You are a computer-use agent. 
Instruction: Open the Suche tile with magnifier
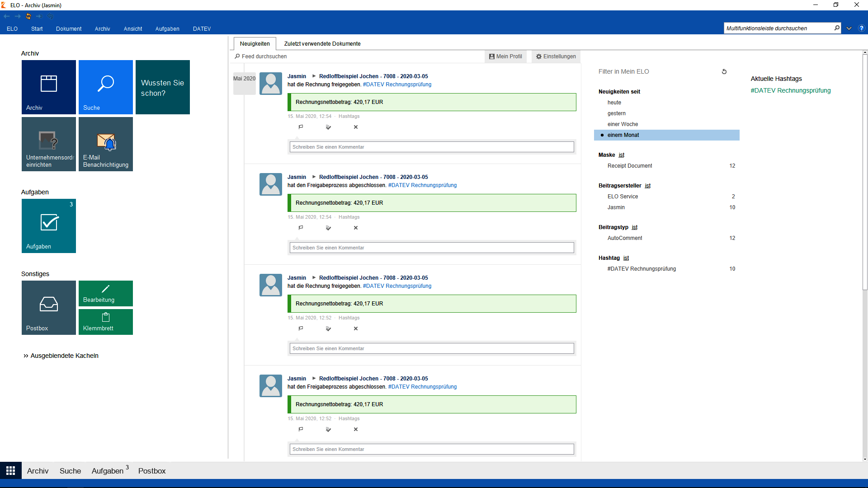[x=106, y=87]
